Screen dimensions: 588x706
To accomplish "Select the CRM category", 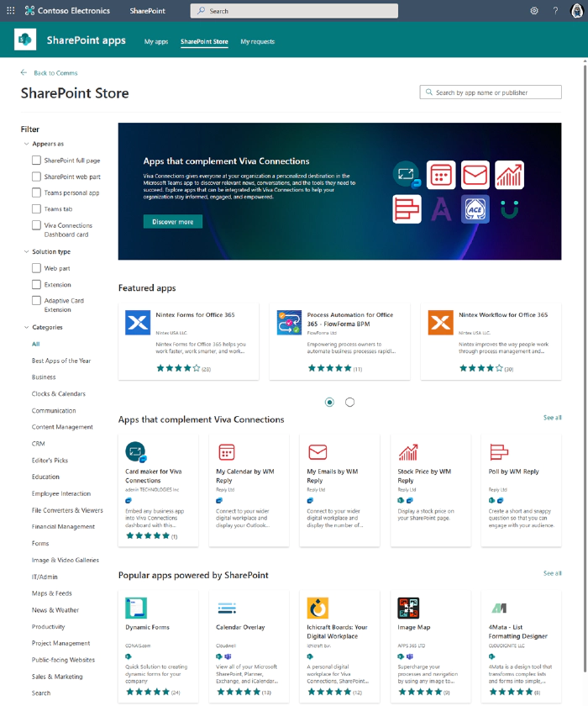I will tap(39, 444).
